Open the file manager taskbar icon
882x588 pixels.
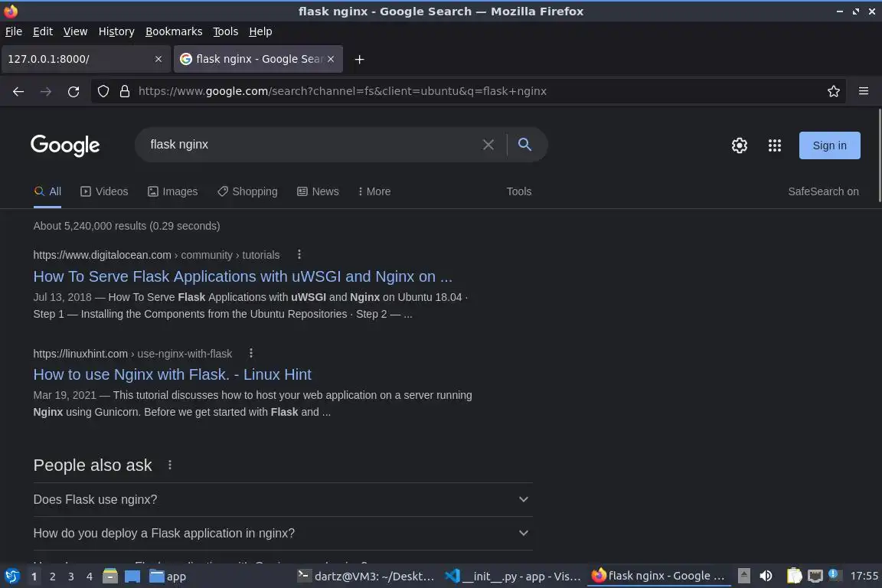click(x=110, y=577)
